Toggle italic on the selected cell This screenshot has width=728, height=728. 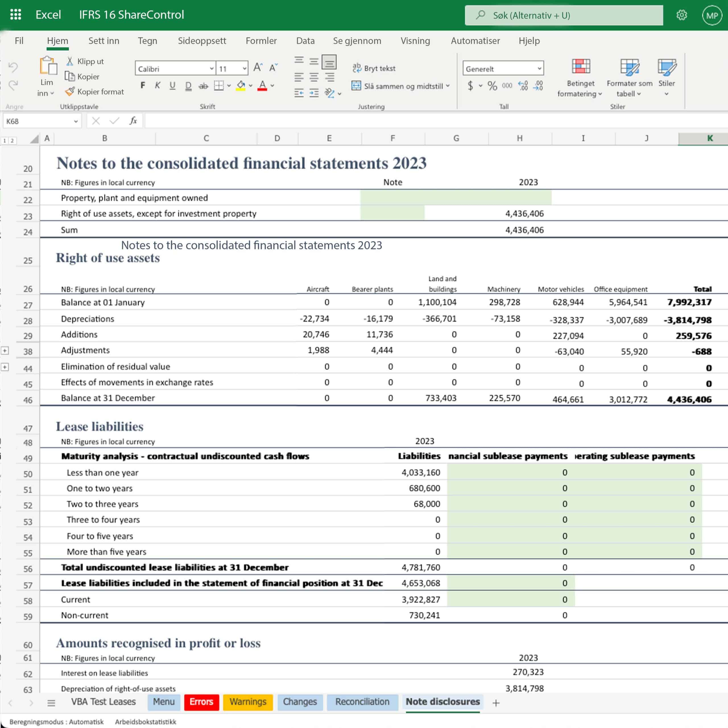(158, 86)
